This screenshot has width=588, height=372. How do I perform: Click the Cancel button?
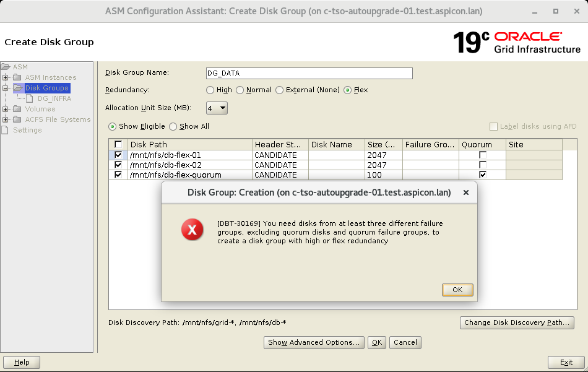[405, 342]
